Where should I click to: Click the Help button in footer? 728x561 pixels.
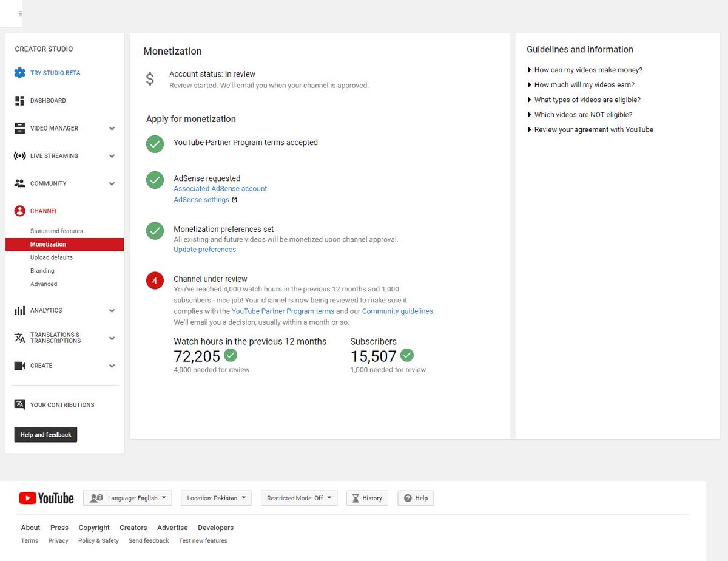coord(416,498)
